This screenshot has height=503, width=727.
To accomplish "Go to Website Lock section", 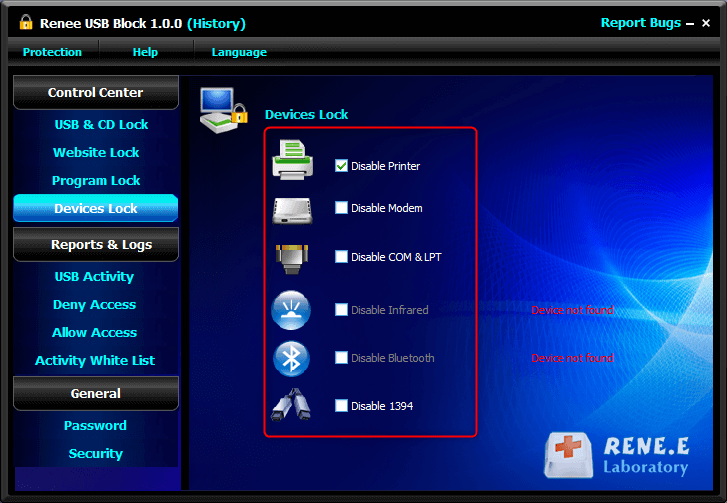I will click(96, 153).
